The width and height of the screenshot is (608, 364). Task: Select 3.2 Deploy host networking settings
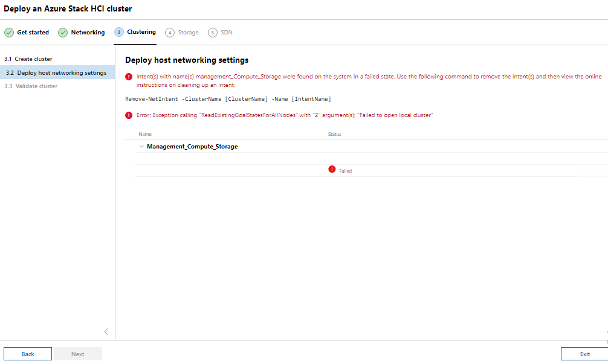pos(56,73)
